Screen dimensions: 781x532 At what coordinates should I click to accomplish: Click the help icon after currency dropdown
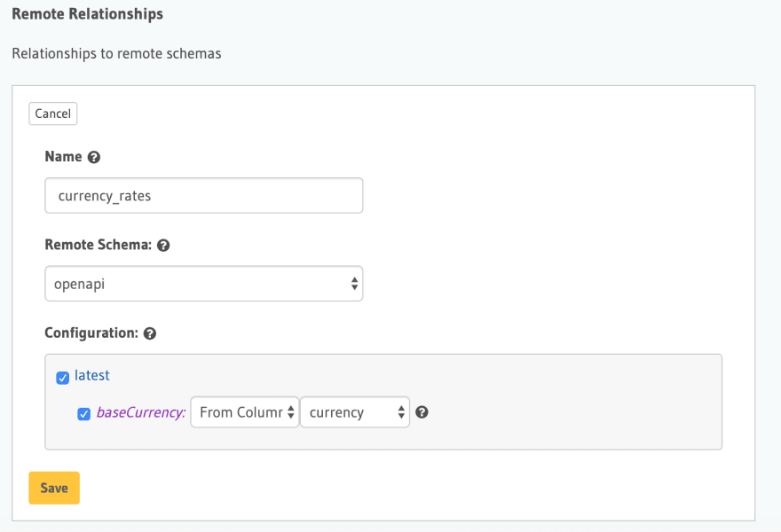click(x=422, y=412)
